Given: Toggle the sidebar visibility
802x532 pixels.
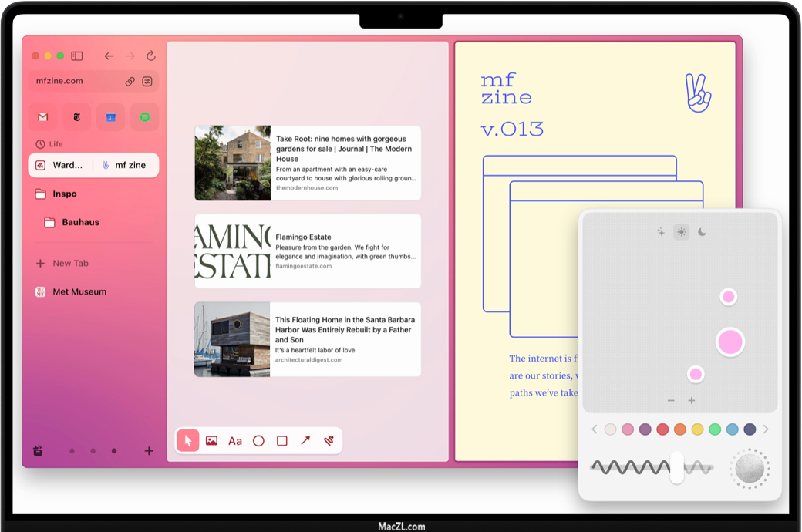Looking at the screenshot, I should click(x=77, y=56).
